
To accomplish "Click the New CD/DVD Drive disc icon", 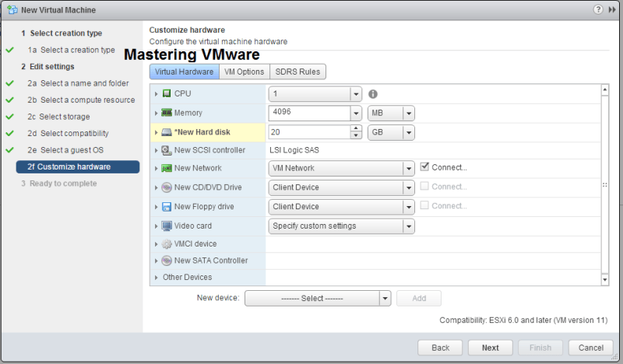I will (x=167, y=187).
